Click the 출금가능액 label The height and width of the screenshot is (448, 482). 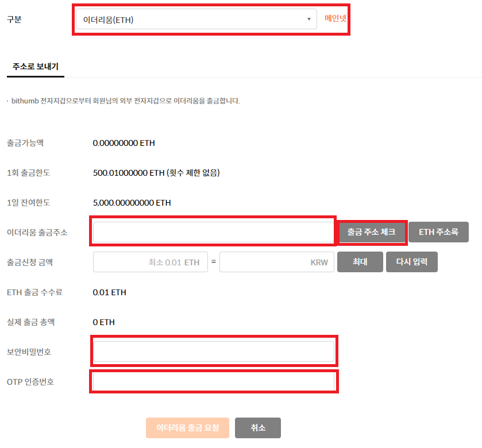25,143
